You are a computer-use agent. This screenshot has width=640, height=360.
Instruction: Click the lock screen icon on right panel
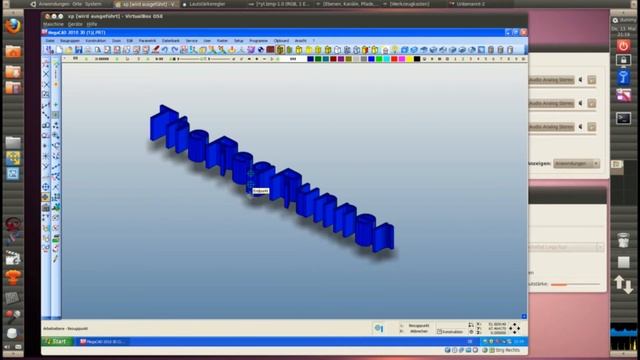point(623,60)
